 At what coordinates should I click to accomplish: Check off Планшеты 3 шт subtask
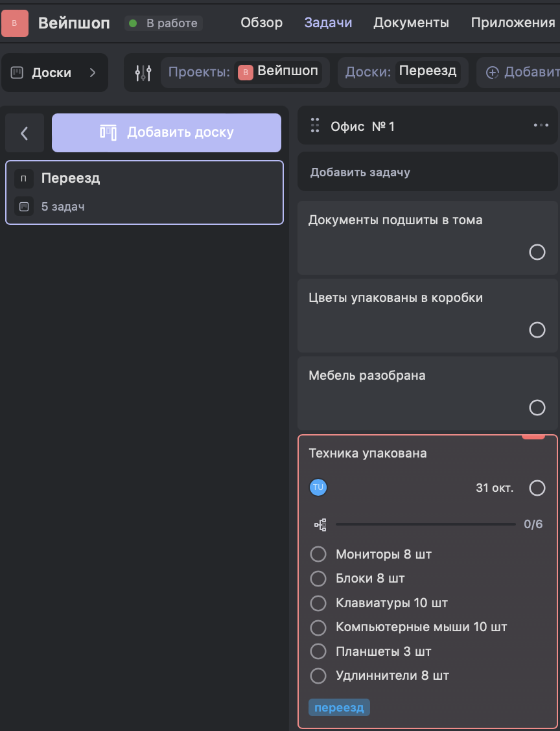click(318, 651)
